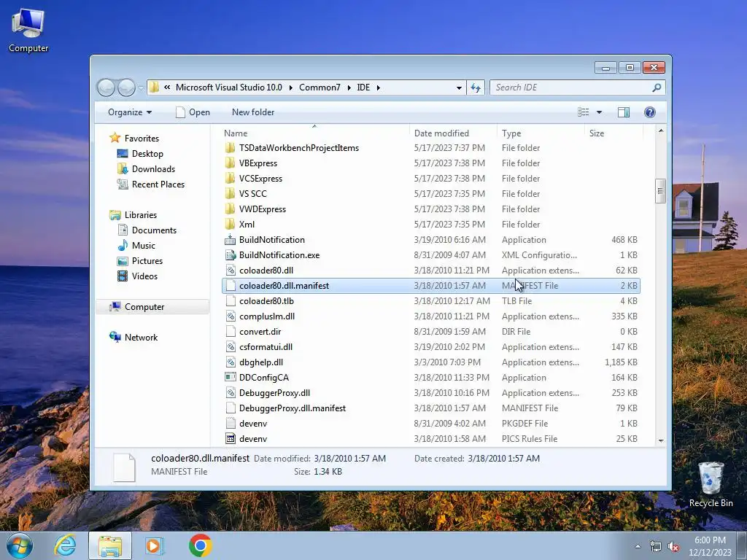Click the Change your view icon
Image resolution: width=747 pixels, height=560 pixels.
point(583,112)
